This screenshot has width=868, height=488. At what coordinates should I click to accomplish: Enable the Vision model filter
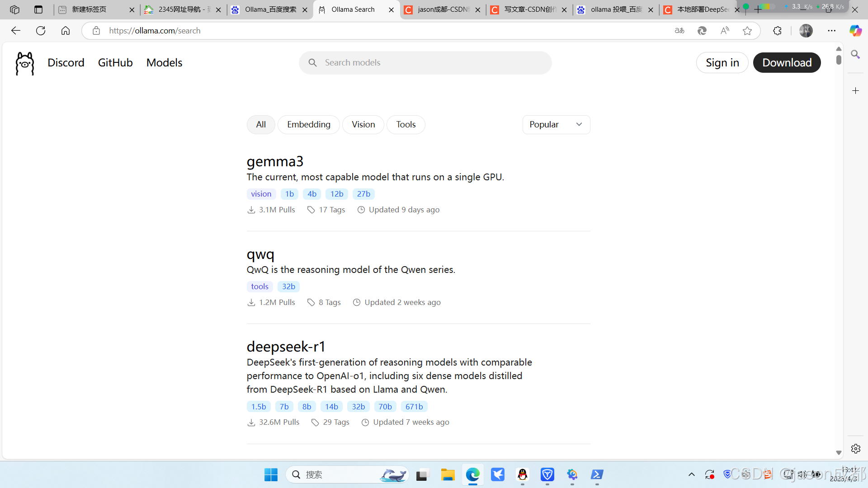[363, 124]
